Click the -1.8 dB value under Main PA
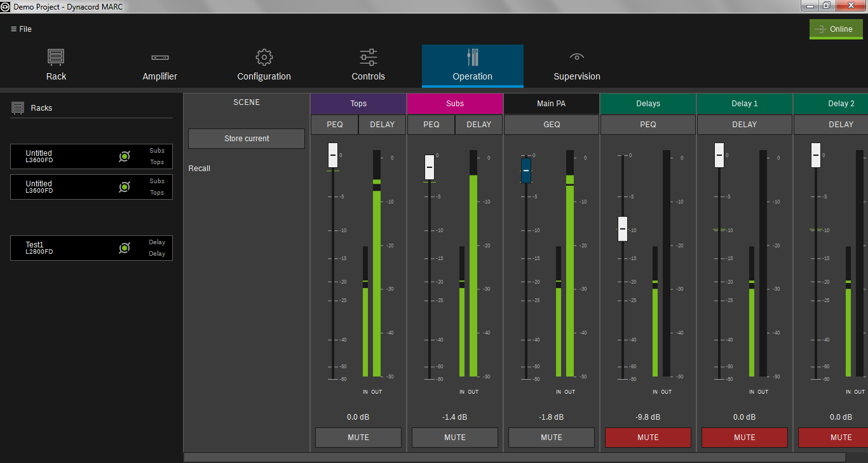This screenshot has height=463, width=868. coord(552,417)
